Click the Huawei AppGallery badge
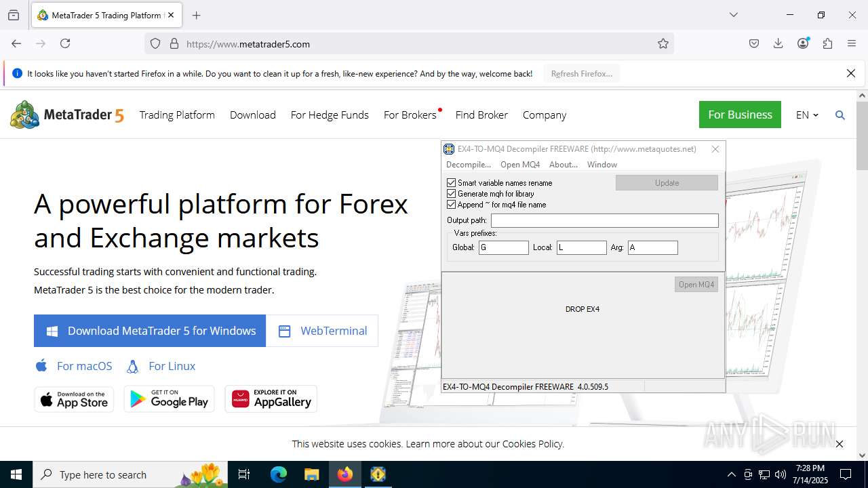Viewport: 868px width, 488px height. tap(271, 399)
